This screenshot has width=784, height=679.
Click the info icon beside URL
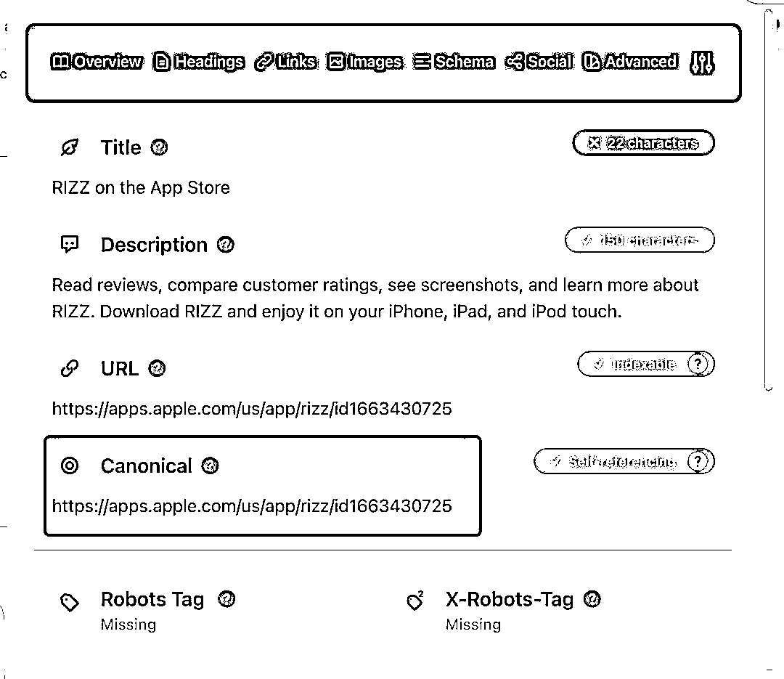(157, 368)
